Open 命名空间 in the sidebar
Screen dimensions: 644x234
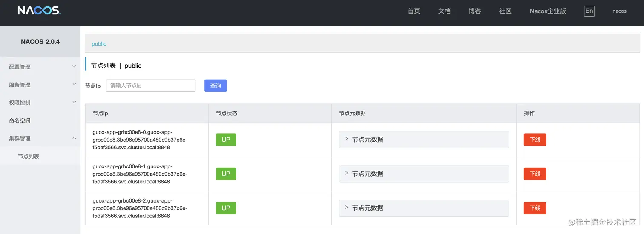point(40,120)
